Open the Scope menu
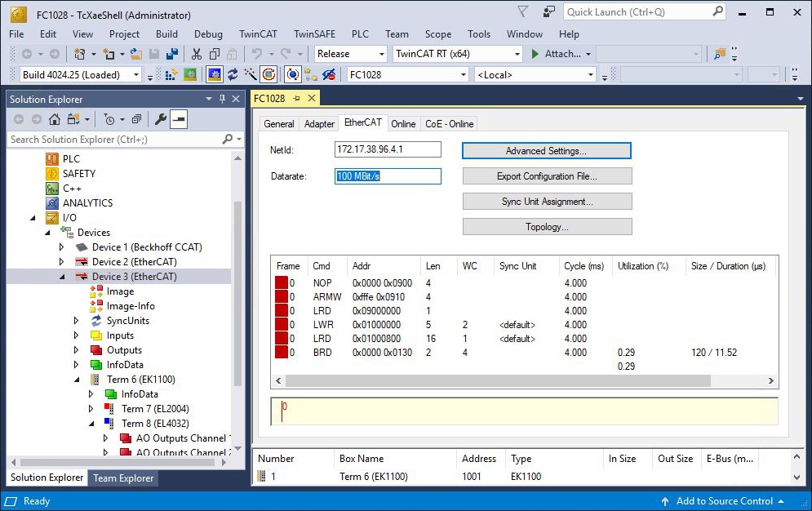The image size is (812, 511). [438, 34]
